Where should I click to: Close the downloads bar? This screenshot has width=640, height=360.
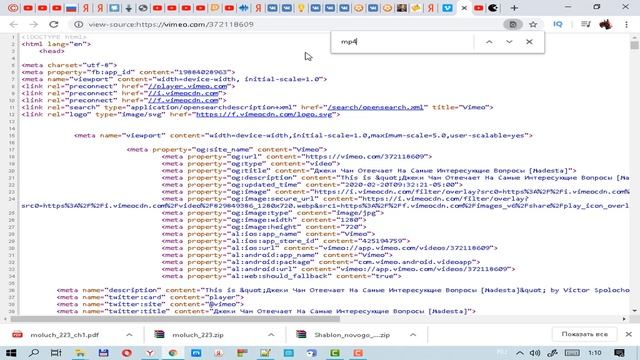(x=629, y=334)
